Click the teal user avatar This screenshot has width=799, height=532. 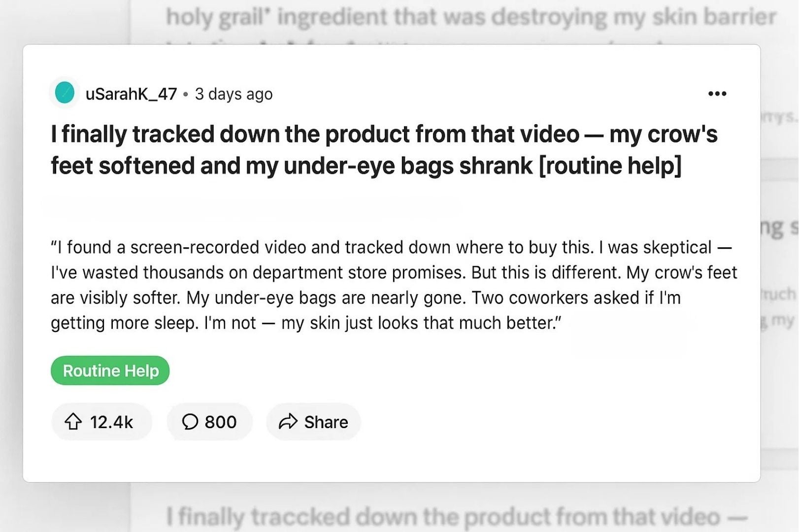coord(65,93)
